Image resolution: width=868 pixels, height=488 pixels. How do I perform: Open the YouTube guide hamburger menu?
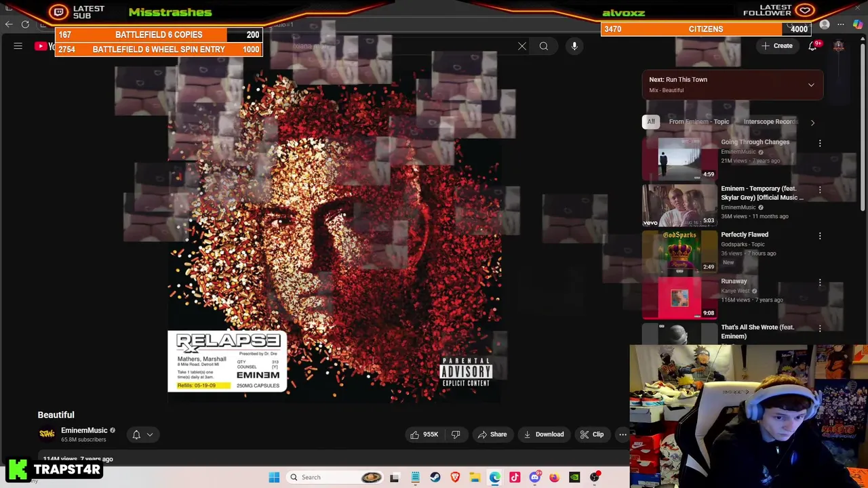[18, 46]
